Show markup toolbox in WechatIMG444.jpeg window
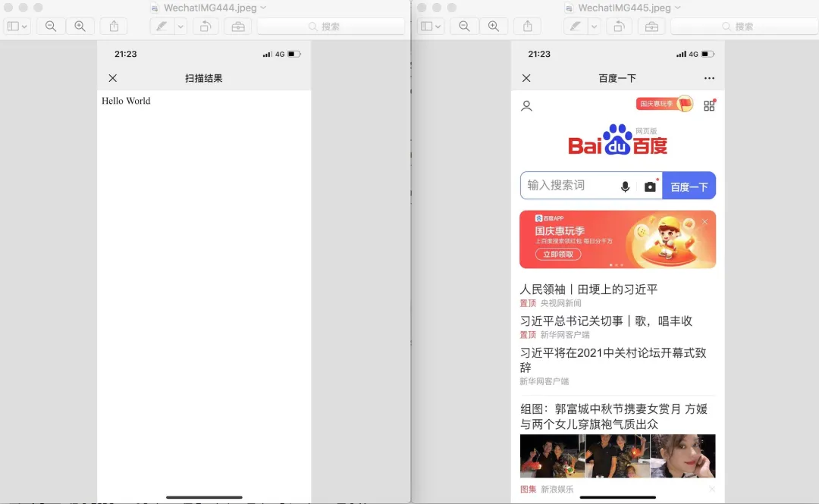The width and height of the screenshot is (819, 504). point(238,26)
